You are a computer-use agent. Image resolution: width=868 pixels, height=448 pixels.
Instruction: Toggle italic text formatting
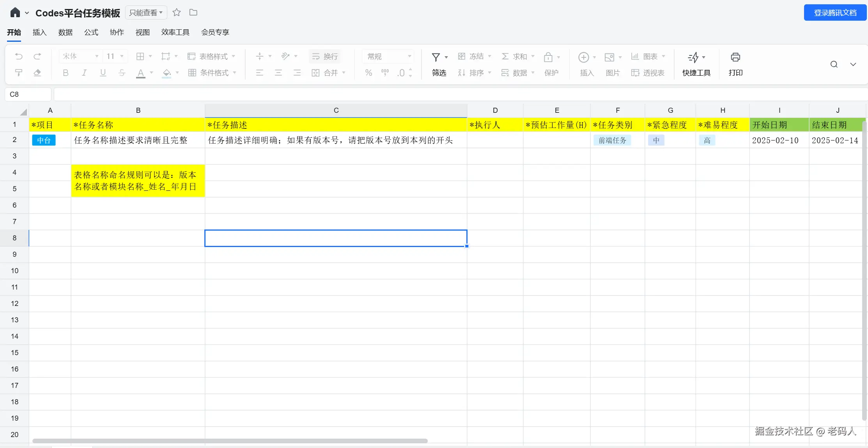84,73
